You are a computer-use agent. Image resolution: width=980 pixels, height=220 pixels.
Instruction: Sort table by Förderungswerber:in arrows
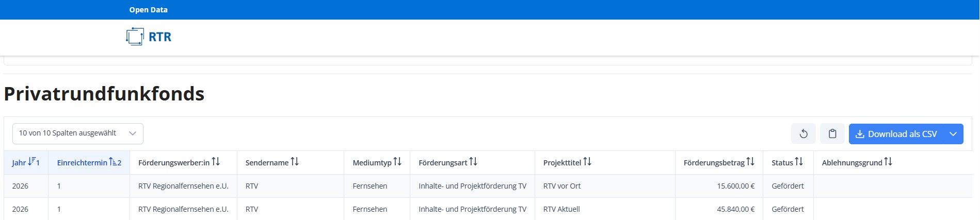tap(216, 162)
